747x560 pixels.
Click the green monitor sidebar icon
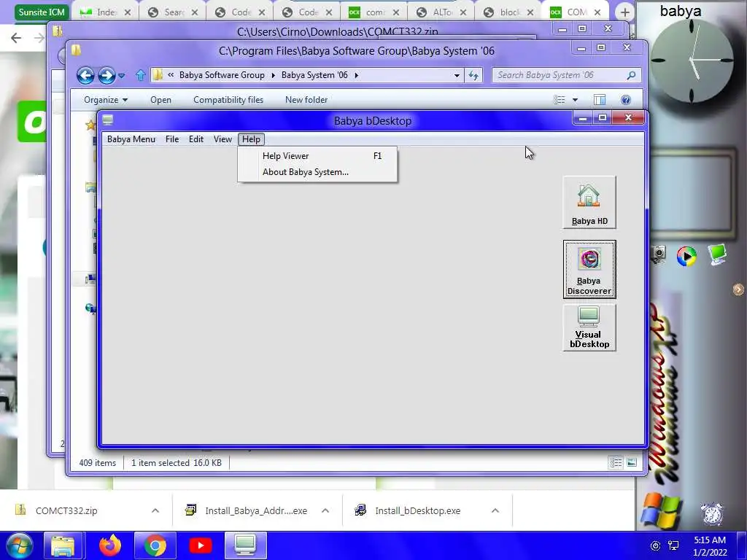click(717, 254)
